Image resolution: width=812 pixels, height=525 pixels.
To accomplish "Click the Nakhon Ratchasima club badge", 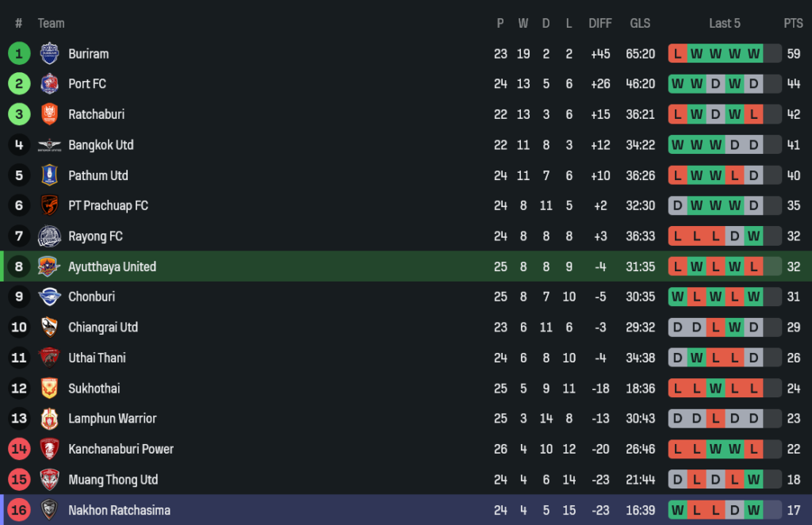I will click(49, 510).
